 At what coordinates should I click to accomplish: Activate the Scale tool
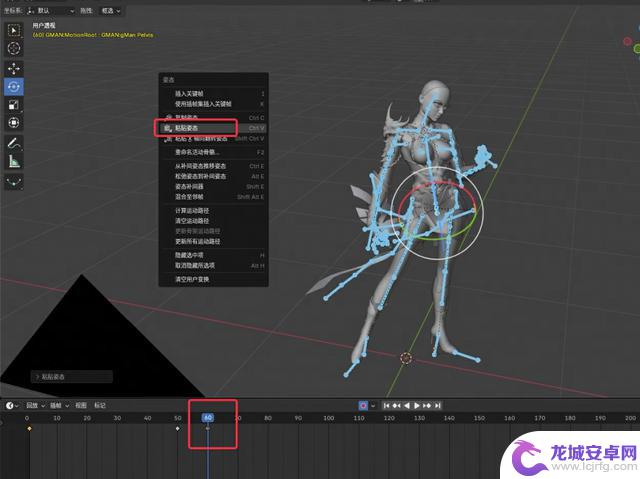click(14, 104)
